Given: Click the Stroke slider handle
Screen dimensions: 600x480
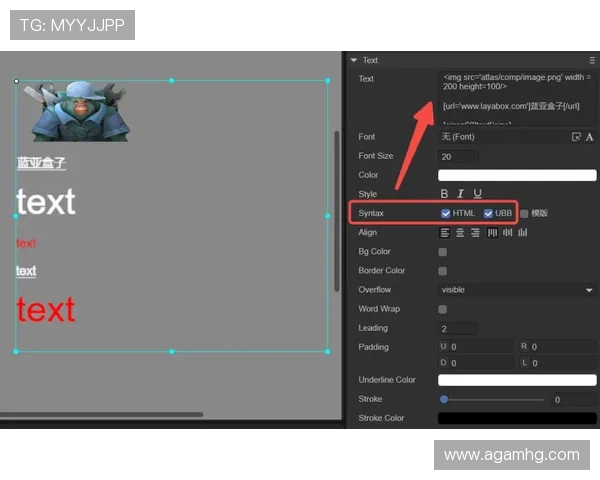Looking at the screenshot, I should coord(444,399).
